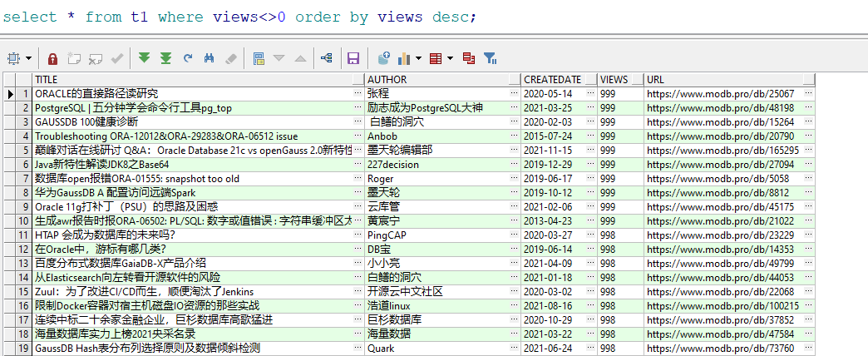Click the eraser clear record icon
Image resolution: width=868 pixels, height=356 pixels.
pyautogui.click(x=231, y=57)
